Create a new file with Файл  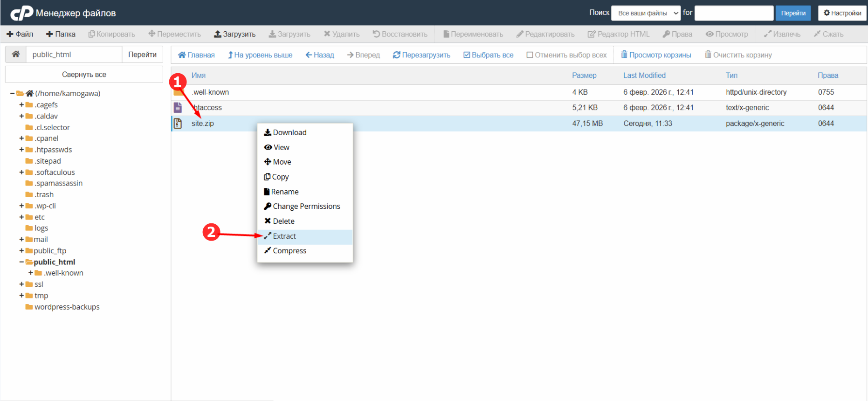pos(20,34)
